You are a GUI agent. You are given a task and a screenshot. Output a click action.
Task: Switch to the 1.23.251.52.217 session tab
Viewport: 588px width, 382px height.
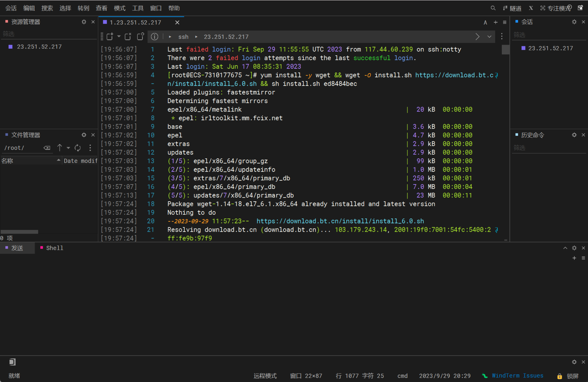(135, 22)
